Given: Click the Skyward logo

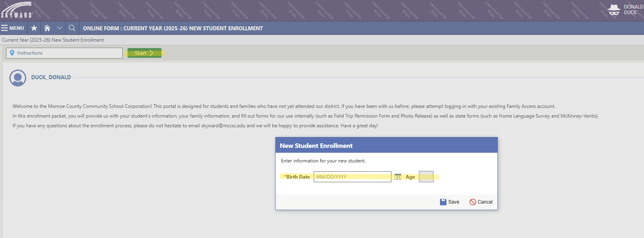Looking at the screenshot, I should pos(17,10).
